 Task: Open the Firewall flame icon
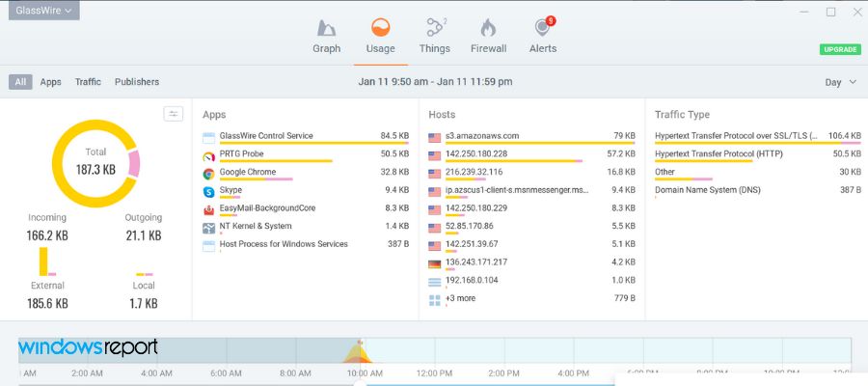488,27
